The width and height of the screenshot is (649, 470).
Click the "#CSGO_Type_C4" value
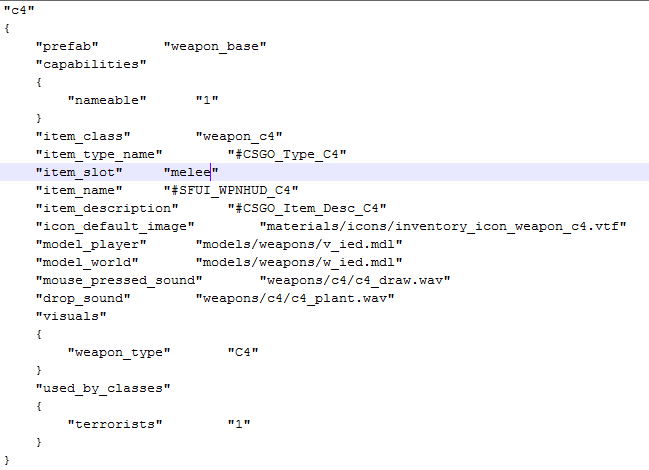[x=287, y=155]
